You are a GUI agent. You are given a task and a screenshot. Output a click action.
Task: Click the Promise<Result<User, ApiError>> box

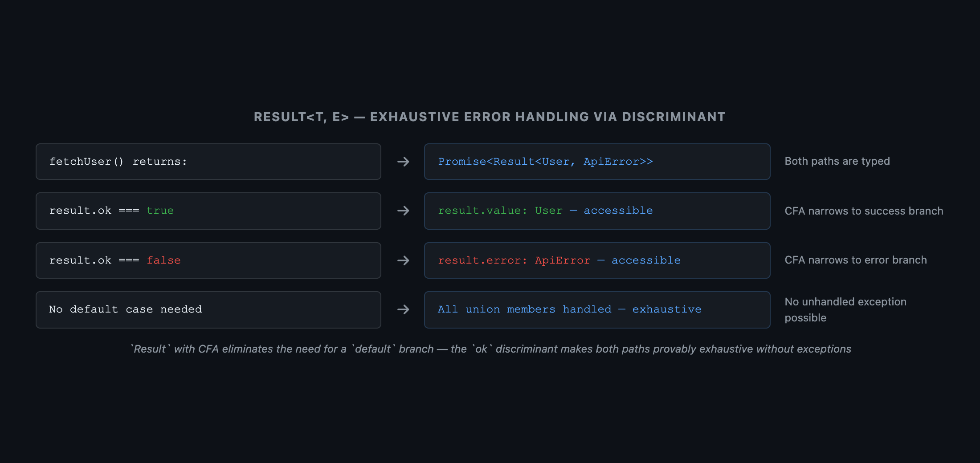(597, 162)
